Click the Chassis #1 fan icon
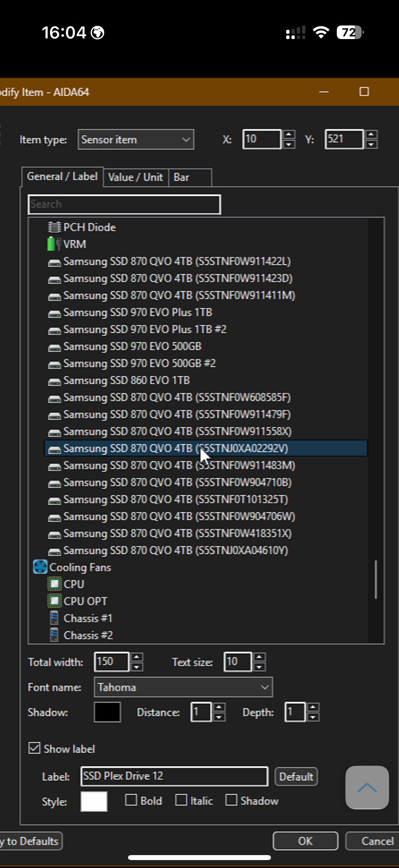This screenshot has height=868, width=399. (x=54, y=618)
